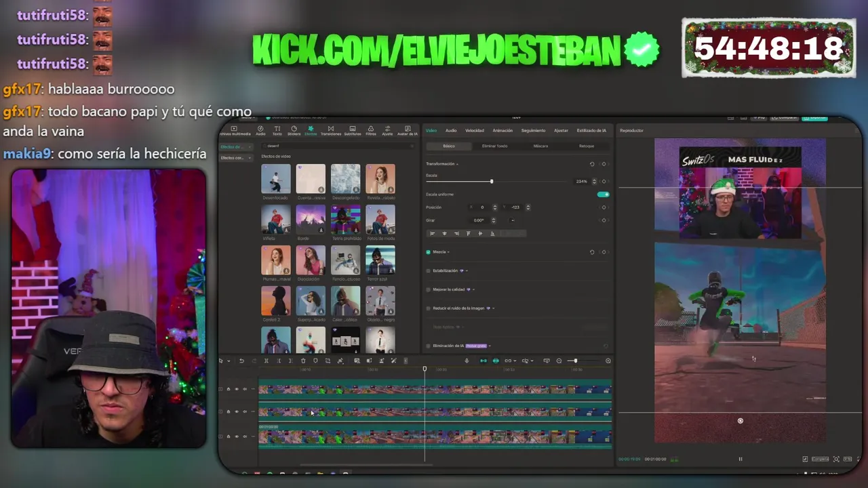
Task: Enable the Eliminación de IA checkbox
Action: pyautogui.click(x=428, y=346)
